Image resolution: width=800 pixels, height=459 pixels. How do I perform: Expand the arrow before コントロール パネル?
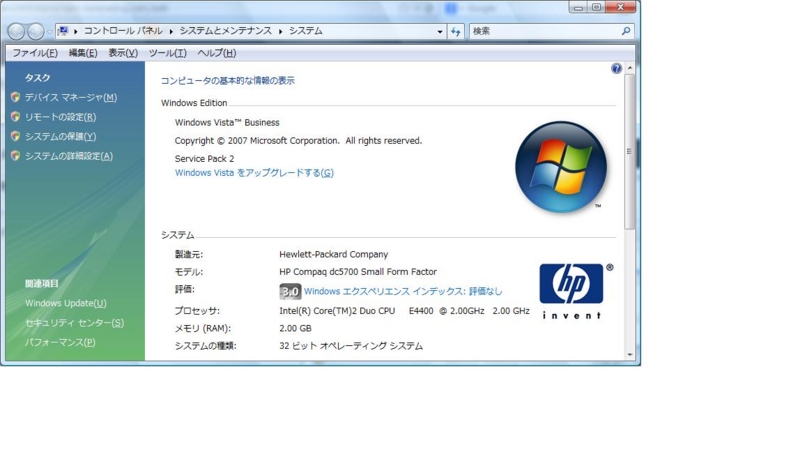[76, 32]
